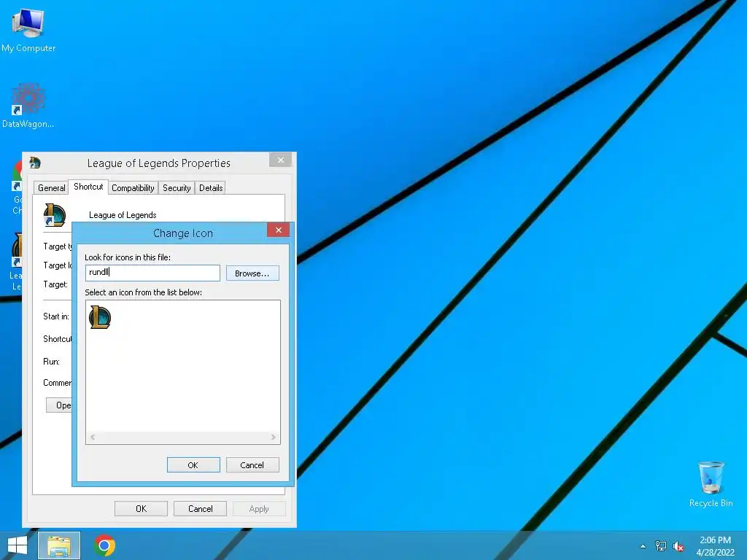Switch to the General tab
Viewport: 747px width, 560px height.
[52, 187]
